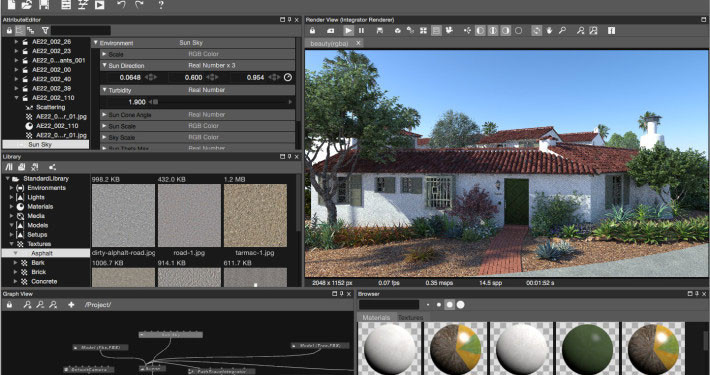The width and height of the screenshot is (710, 375).
Task: Toggle the highlighted list view button in AttributeEditor toolbar
Action: tap(19, 31)
